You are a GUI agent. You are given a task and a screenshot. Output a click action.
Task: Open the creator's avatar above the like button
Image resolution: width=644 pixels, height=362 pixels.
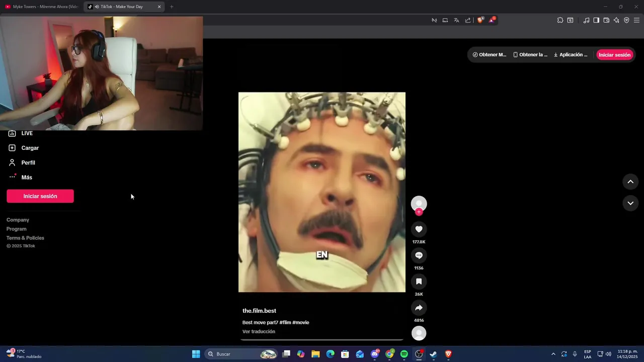[x=419, y=203]
